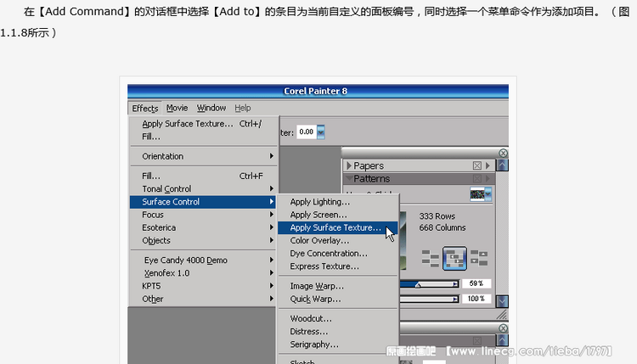Click the '333 Rows' text
The image size is (637, 364).
click(437, 216)
